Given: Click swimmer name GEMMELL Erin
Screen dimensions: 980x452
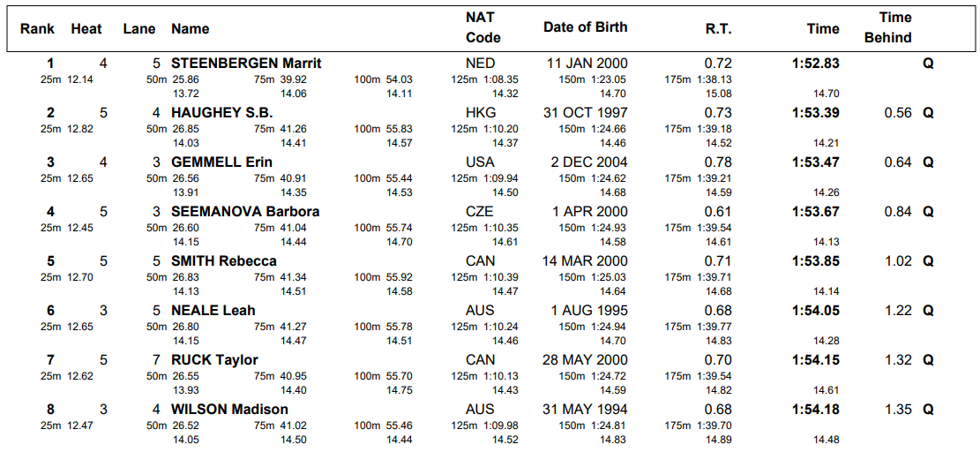Looking at the screenshot, I should click(221, 162).
